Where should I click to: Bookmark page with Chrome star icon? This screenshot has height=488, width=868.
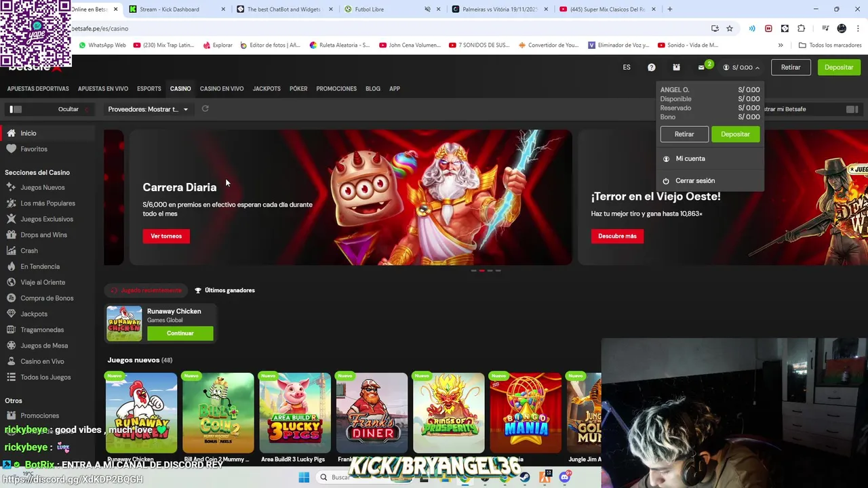coord(730,28)
